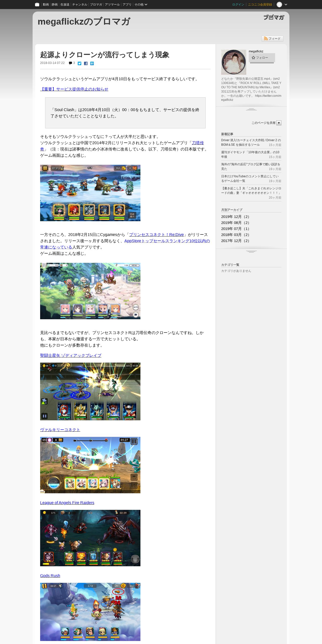This screenshot has width=322, height=644.
Task: Open 生放送 in the top navigation
Action: pos(65,5)
